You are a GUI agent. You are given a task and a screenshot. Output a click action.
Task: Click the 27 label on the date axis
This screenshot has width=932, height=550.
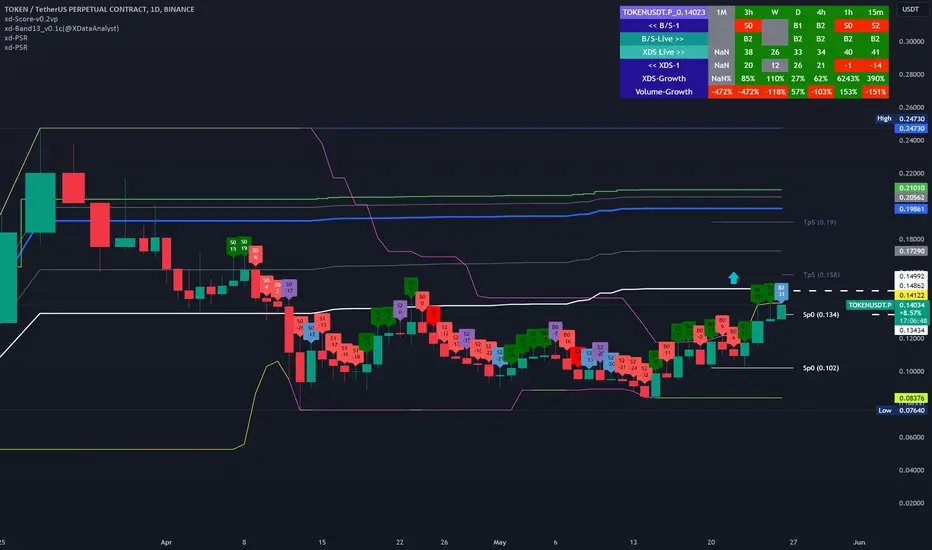click(x=793, y=542)
